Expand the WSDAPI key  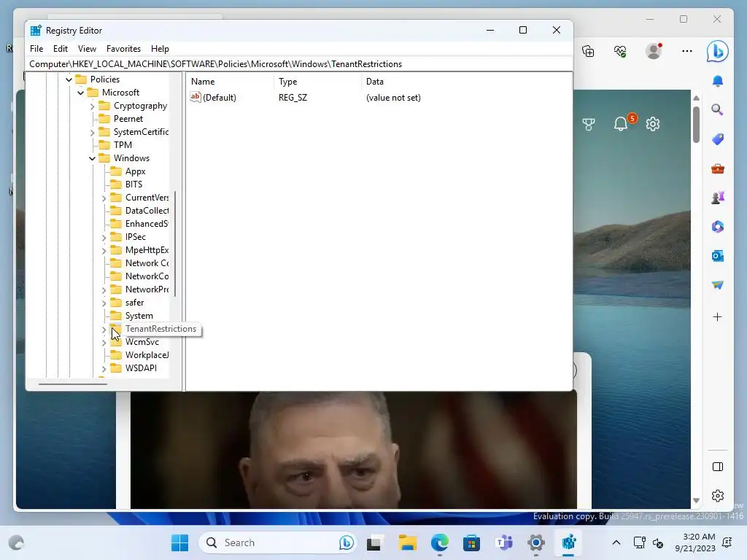click(x=104, y=368)
